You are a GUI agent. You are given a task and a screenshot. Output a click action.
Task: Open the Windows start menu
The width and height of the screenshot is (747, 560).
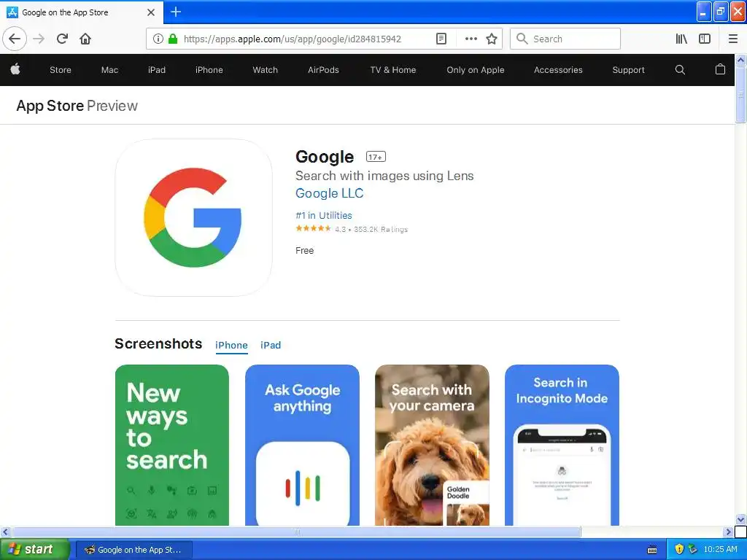(x=34, y=549)
